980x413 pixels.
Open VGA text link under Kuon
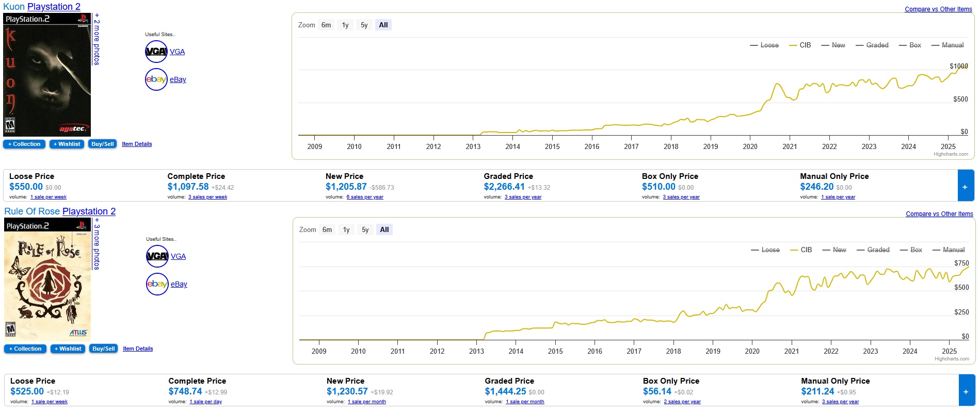[x=177, y=52]
